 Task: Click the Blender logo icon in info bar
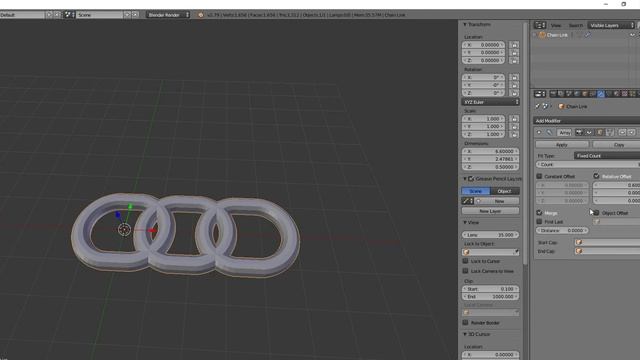click(200, 15)
